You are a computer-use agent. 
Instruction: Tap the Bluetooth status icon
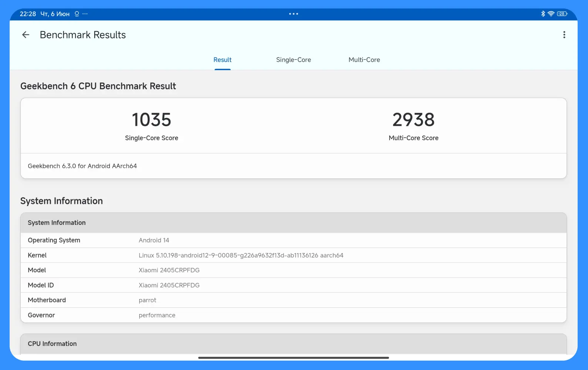pyautogui.click(x=543, y=14)
